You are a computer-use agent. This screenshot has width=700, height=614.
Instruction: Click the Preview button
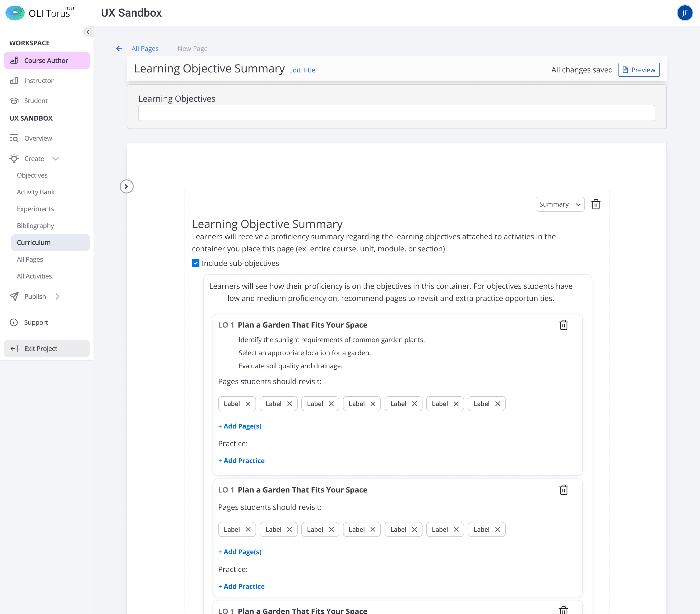point(639,70)
